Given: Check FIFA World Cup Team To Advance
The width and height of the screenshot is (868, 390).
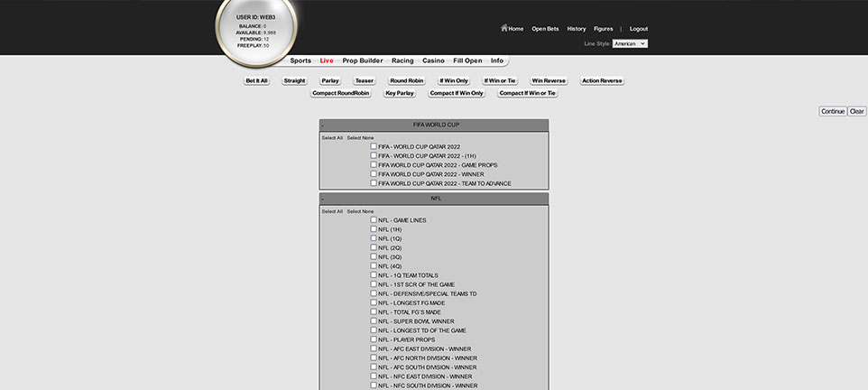Looking at the screenshot, I should (374, 182).
